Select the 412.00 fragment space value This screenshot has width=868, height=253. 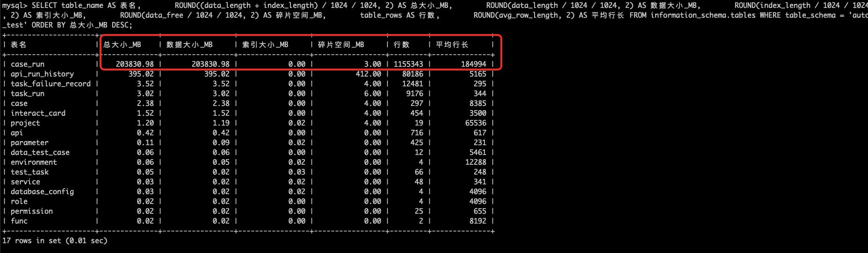pyautogui.click(x=368, y=74)
